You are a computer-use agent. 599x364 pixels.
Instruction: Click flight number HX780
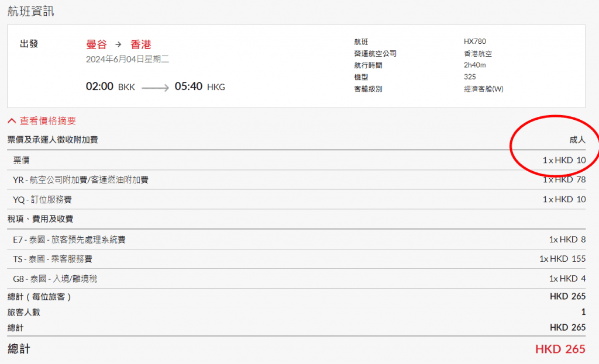(474, 41)
